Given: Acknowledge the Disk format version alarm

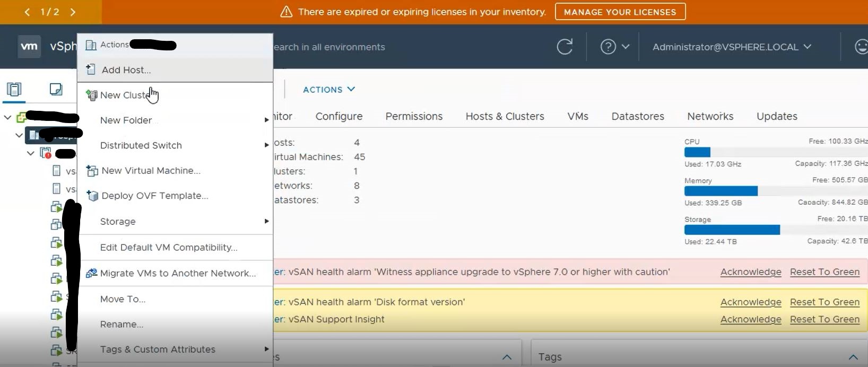Looking at the screenshot, I should [751, 302].
